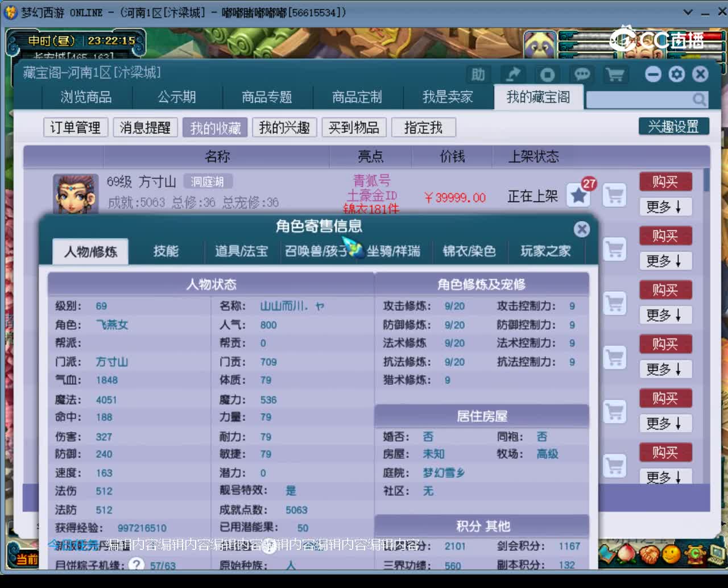Click 购买 for the 69级 方寸山 listing
Viewport: 728px width, 588px height.
click(665, 181)
